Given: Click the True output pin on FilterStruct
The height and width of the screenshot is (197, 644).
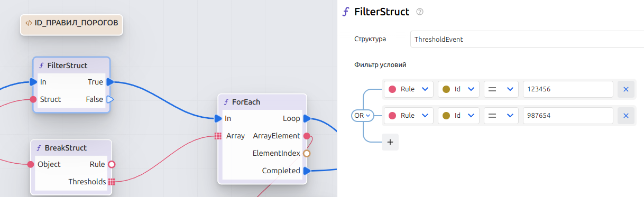Looking at the screenshot, I should click(110, 82).
